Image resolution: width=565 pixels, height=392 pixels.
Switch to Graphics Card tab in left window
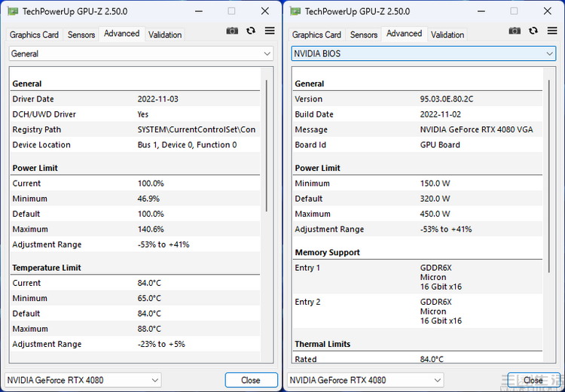tap(34, 35)
